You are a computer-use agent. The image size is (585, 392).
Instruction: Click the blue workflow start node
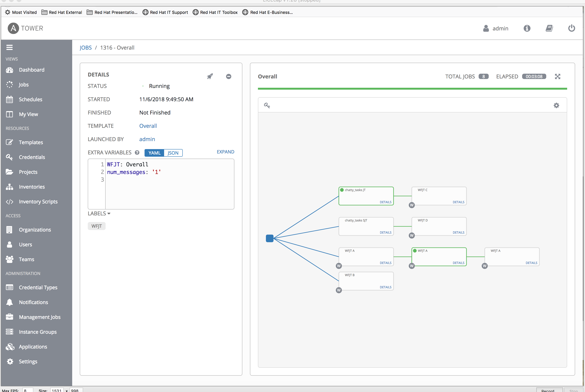[270, 238]
